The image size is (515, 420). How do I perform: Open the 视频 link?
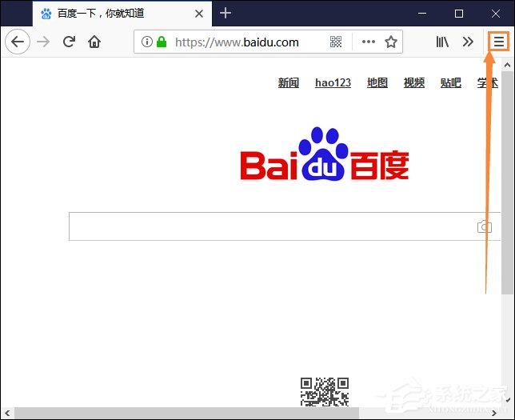pyautogui.click(x=414, y=83)
